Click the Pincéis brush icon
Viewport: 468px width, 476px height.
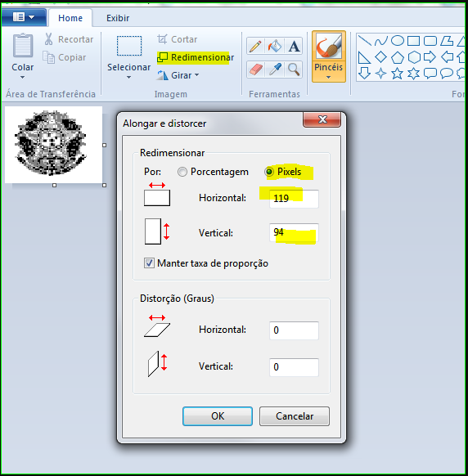tap(329, 46)
